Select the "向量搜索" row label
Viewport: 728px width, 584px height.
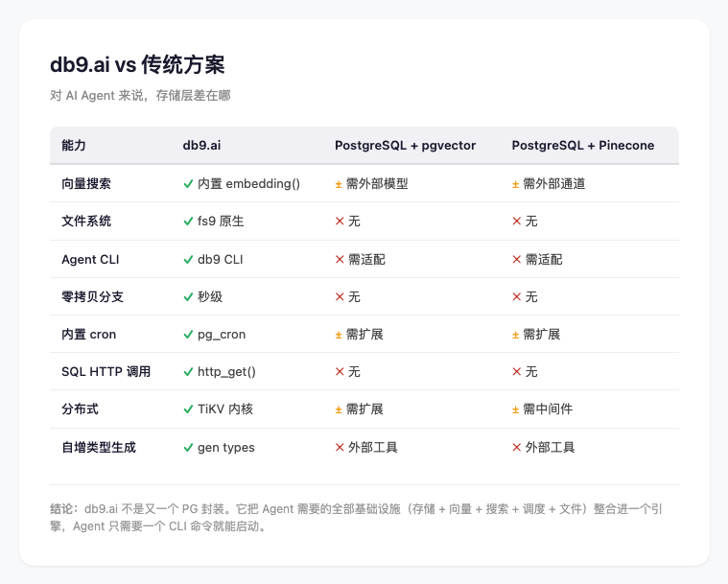(x=86, y=184)
